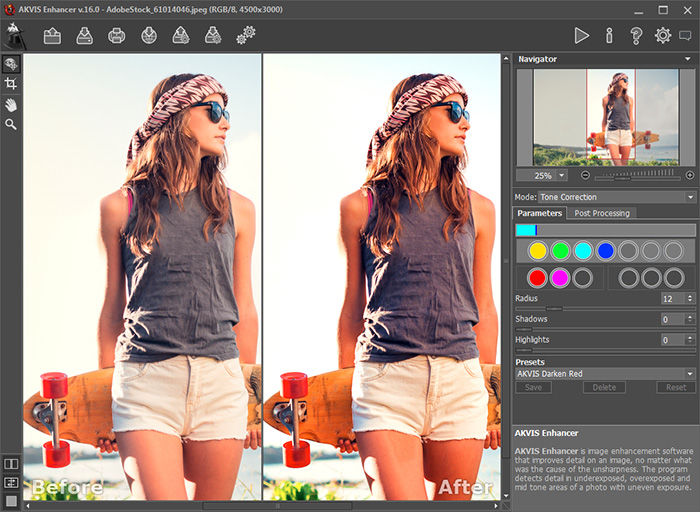Open Preferences gear icon
The image size is (700, 512).
663,35
